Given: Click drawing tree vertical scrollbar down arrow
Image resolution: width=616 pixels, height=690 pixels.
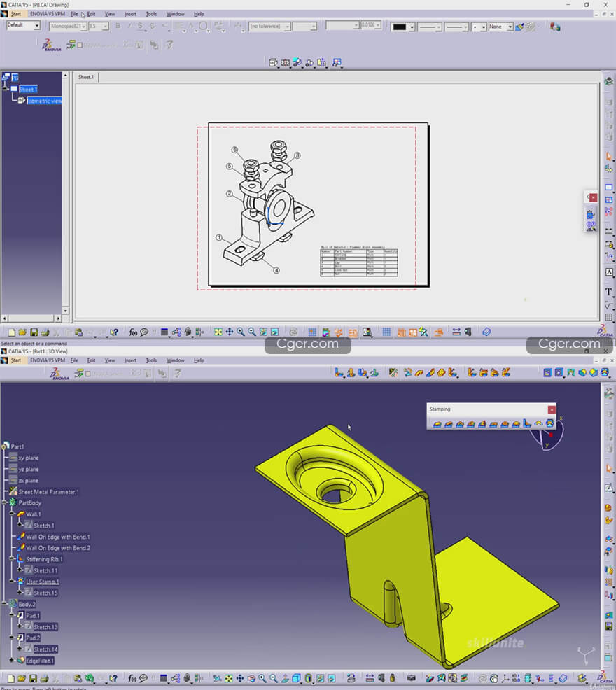Looking at the screenshot, I should point(65,310).
